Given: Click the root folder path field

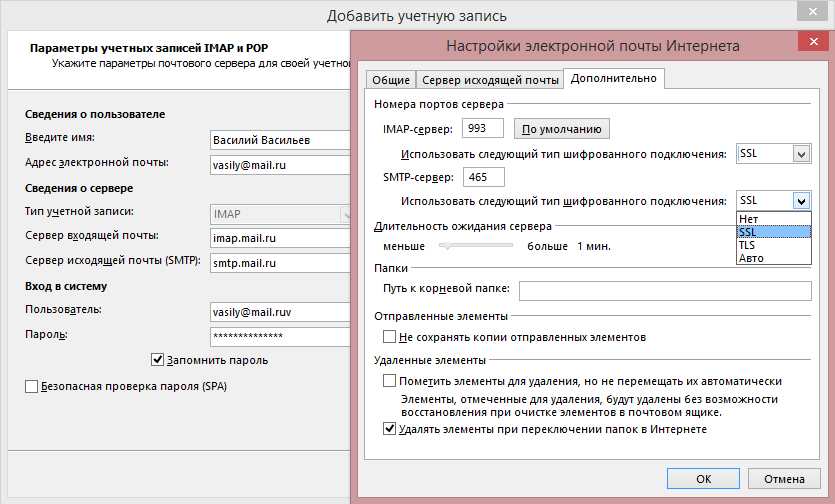Looking at the screenshot, I should click(664, 290).
